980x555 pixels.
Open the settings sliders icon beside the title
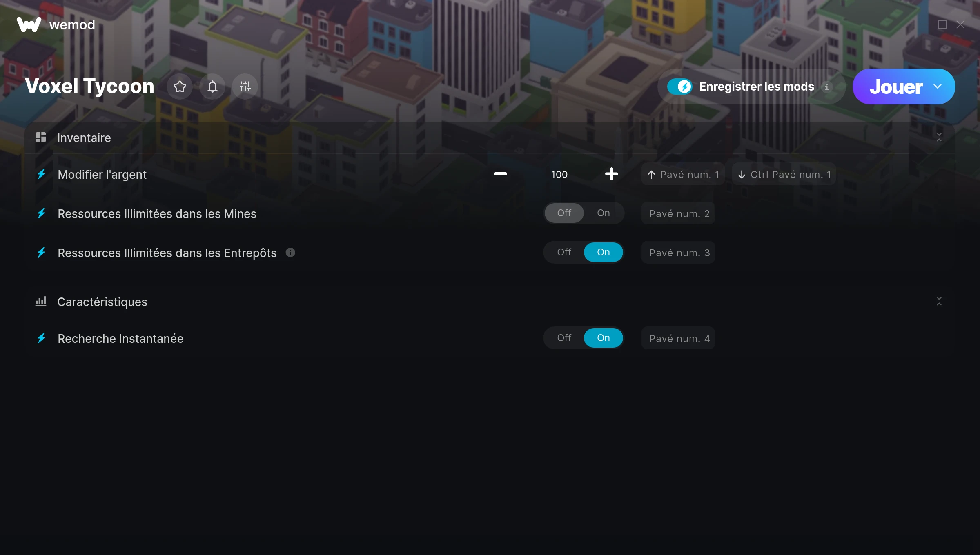point(245,87)
